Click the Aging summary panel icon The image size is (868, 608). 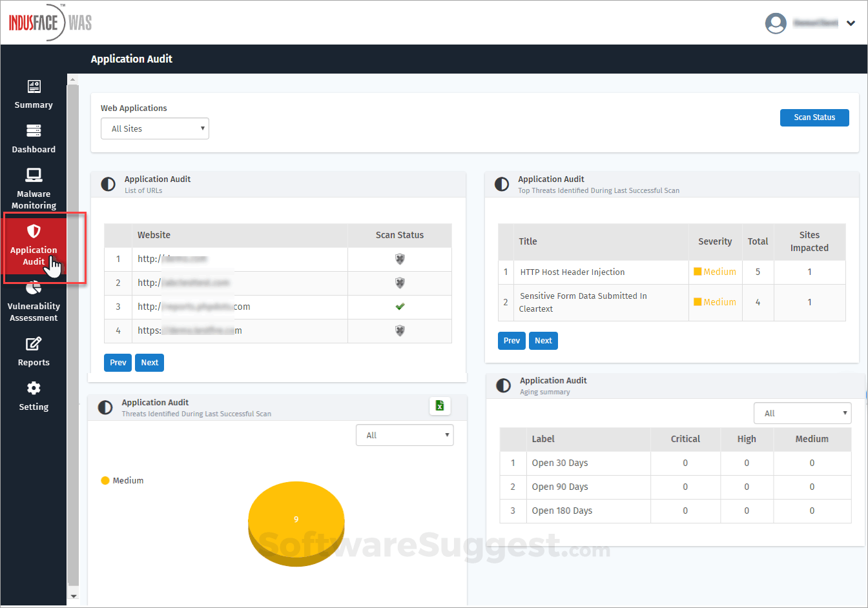pyautogui.click(x=503, y=385)
